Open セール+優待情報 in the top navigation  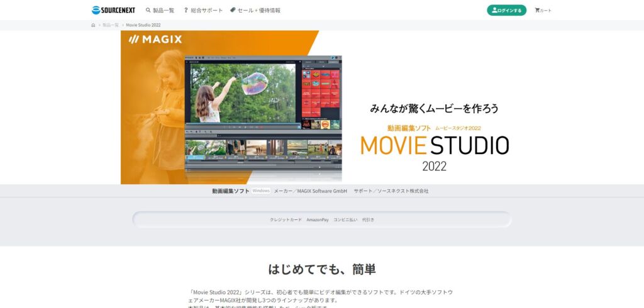point(255,10)
